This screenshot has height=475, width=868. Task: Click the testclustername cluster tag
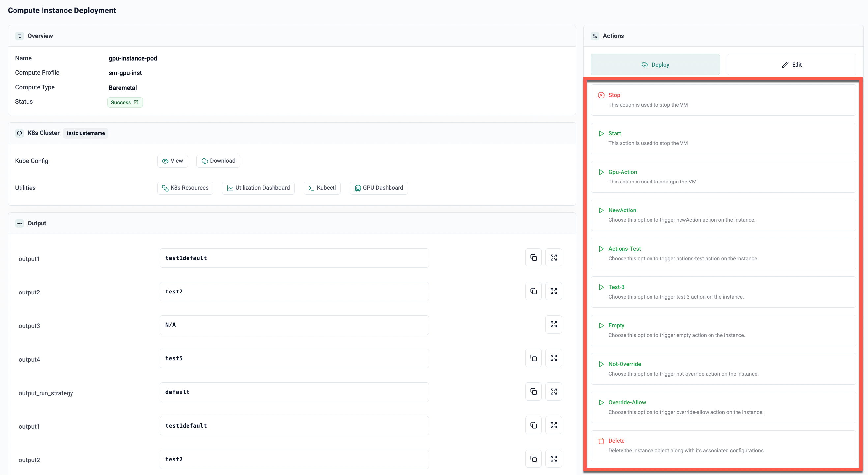click(86, 133)
